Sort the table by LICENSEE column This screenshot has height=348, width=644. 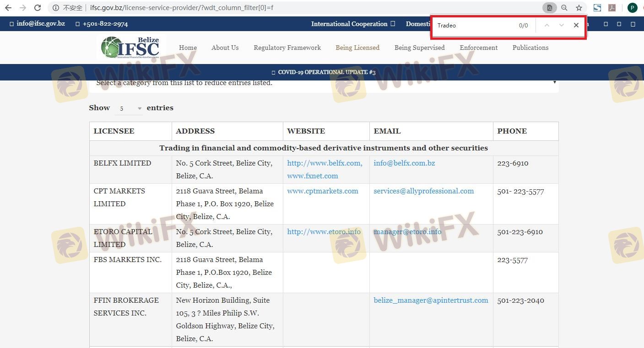click(x=130, y=131)
